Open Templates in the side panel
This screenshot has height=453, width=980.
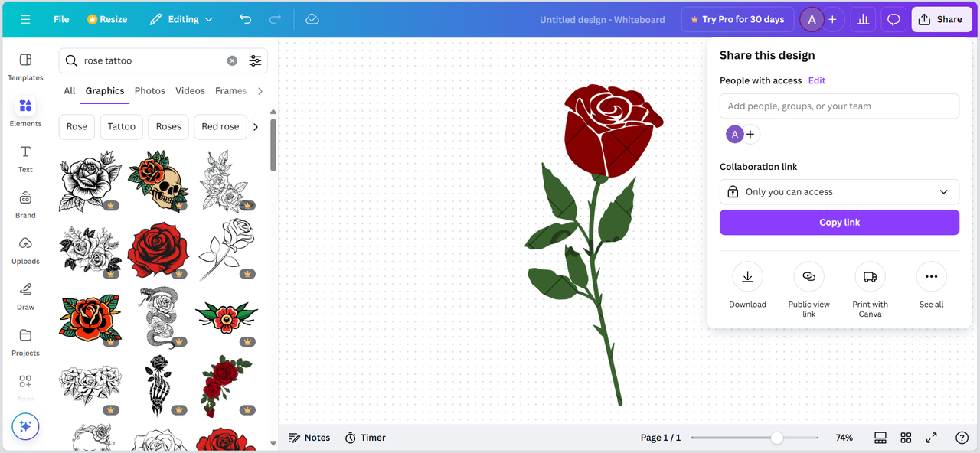(x=25, y=67)
